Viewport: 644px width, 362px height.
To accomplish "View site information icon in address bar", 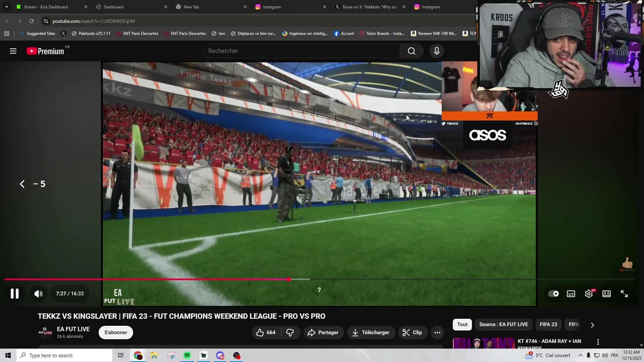I will click(x=46, y=21).
